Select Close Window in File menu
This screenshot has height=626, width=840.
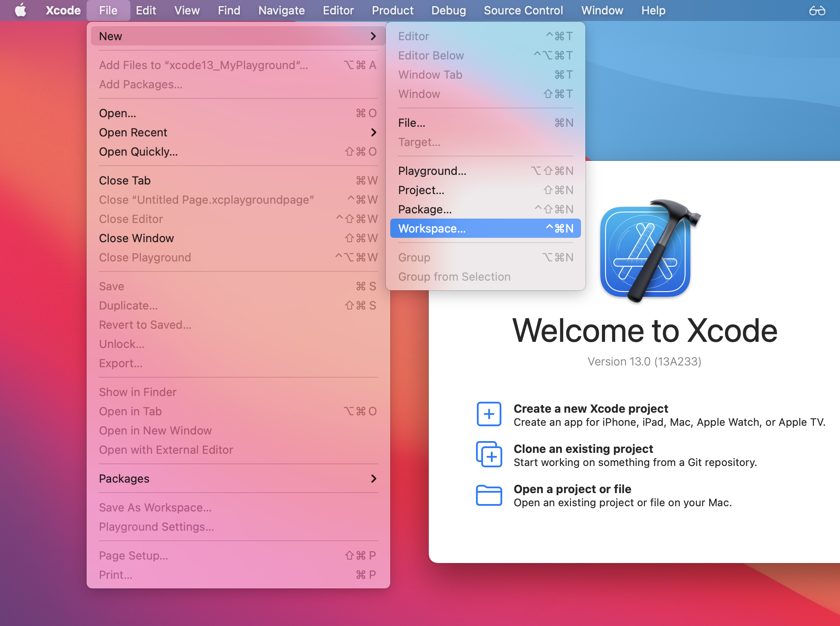click(238, 238)
